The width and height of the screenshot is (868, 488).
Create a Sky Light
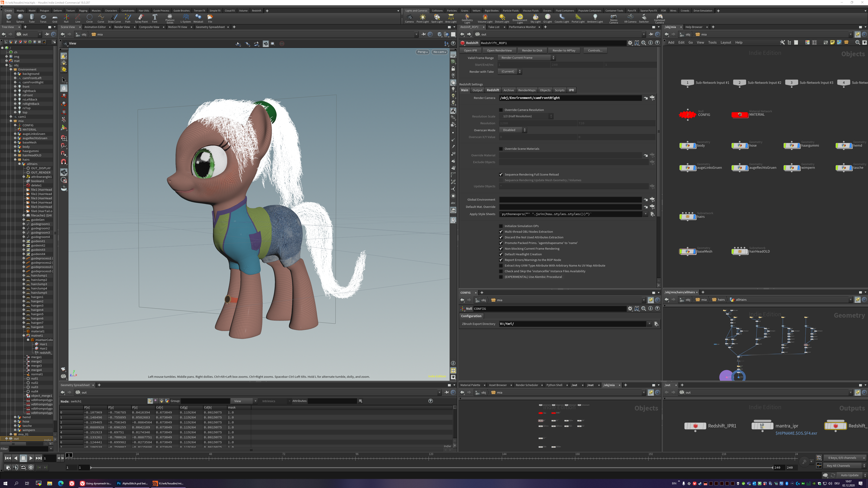[535, 18]
